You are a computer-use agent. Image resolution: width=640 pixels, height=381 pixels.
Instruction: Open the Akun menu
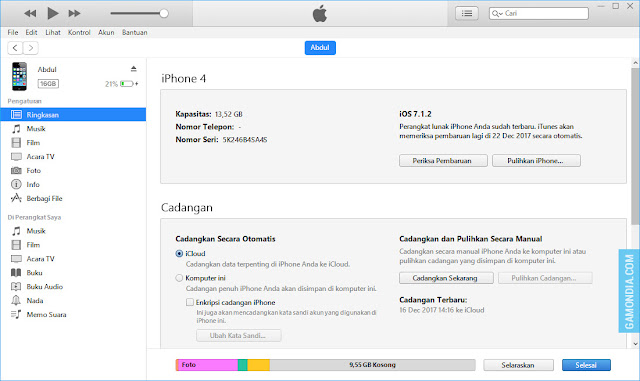click(x=106, y=32)
